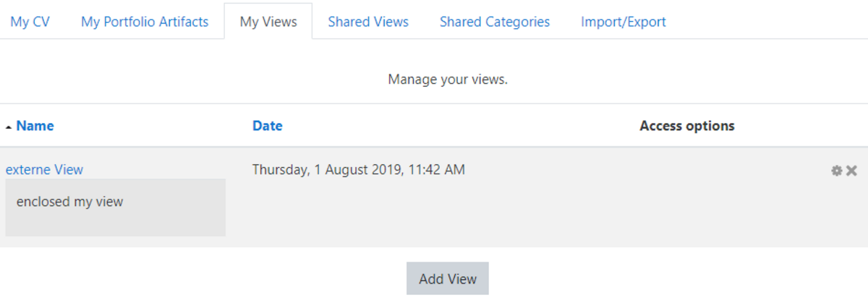Open the edit gear icon for externe View
The width and height of the screenshot is (868, 303).
837,171
